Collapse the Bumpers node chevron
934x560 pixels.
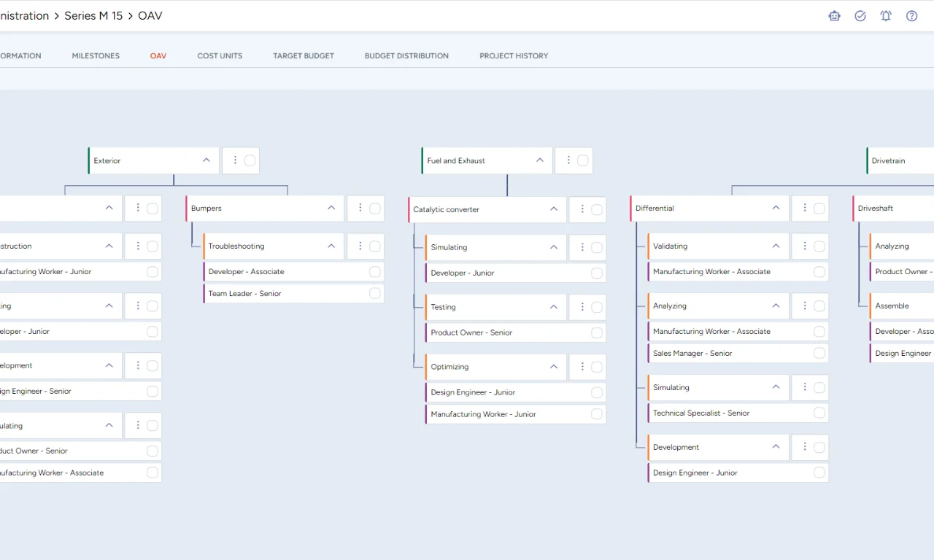[x=331, y=208]
